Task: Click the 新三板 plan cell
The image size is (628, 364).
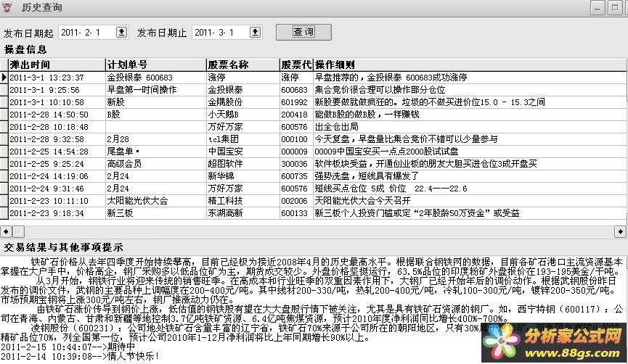Action: 156,213
